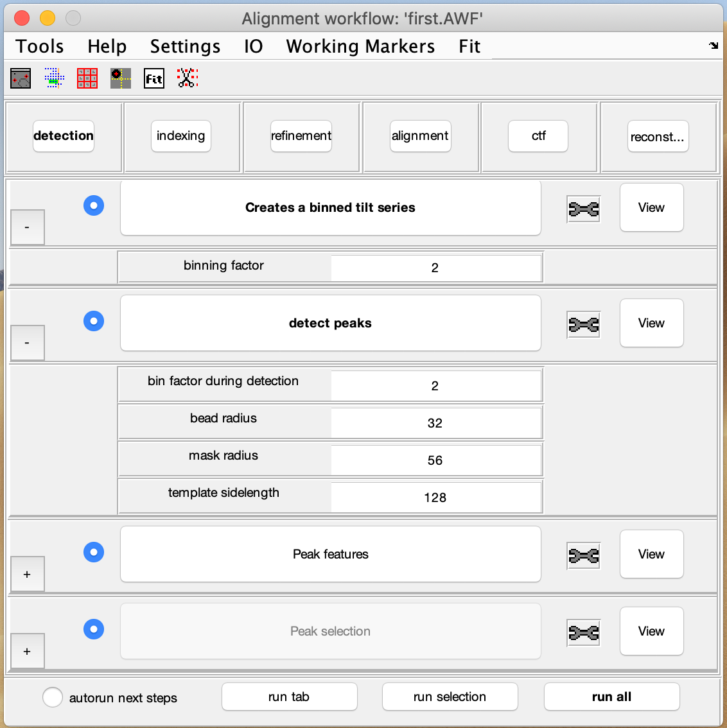
Task: Click the run all button
Action: coord(611,697)
